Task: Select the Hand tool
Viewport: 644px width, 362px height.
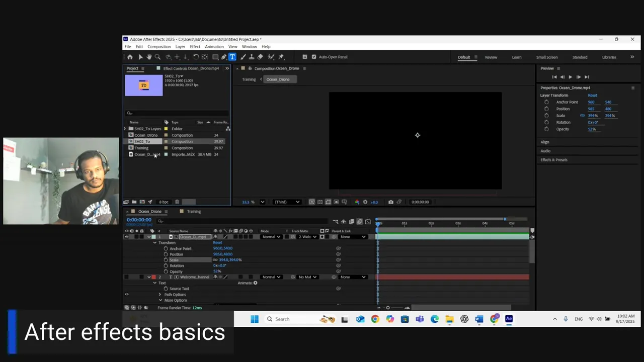Action: [x=149, y=57]
